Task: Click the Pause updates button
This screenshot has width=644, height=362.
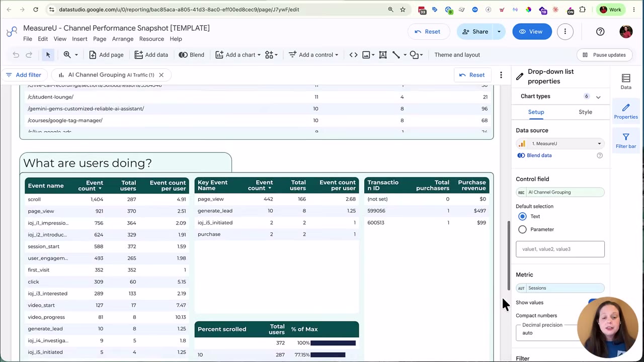Action: point(604,55)
